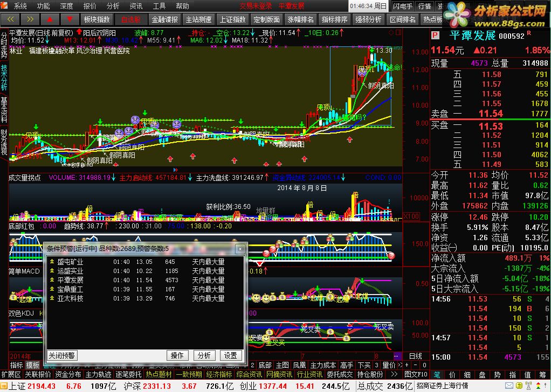
Task: Select the 平潭发展 alert row
Action: click(145, 280)
